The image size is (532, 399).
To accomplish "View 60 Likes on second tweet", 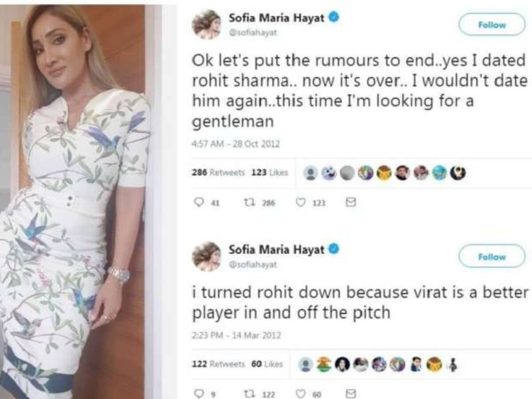I will [x=266, y=364].
